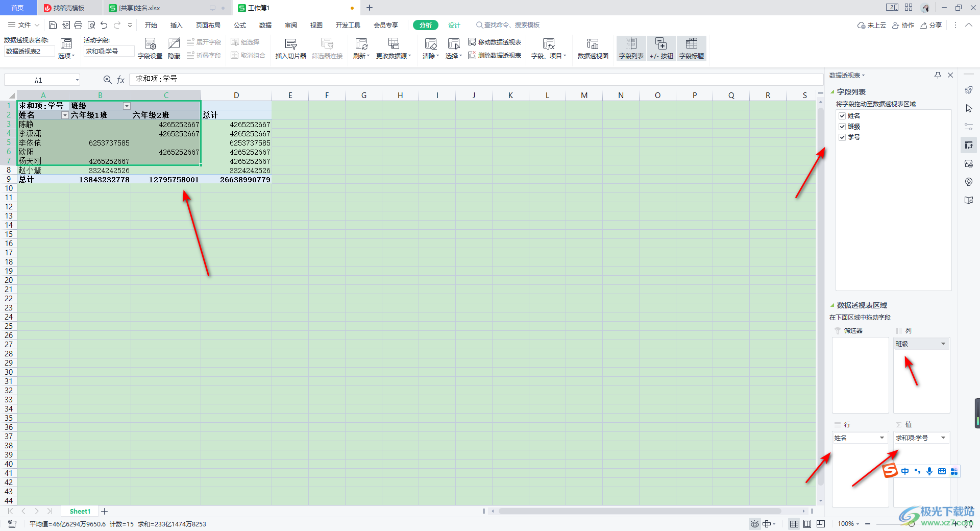Image resolution: width=980 pixels, height=531 pixels.
Task: Toggle the +/- 按钮 expand buttons
Action: tap(661, 49)
